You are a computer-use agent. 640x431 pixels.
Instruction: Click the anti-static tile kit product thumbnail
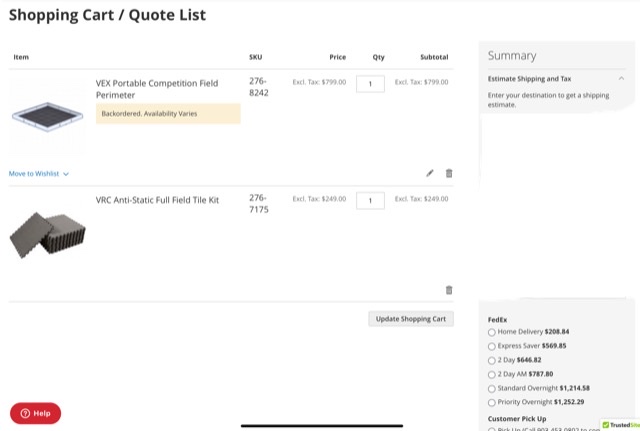[47, 235]
